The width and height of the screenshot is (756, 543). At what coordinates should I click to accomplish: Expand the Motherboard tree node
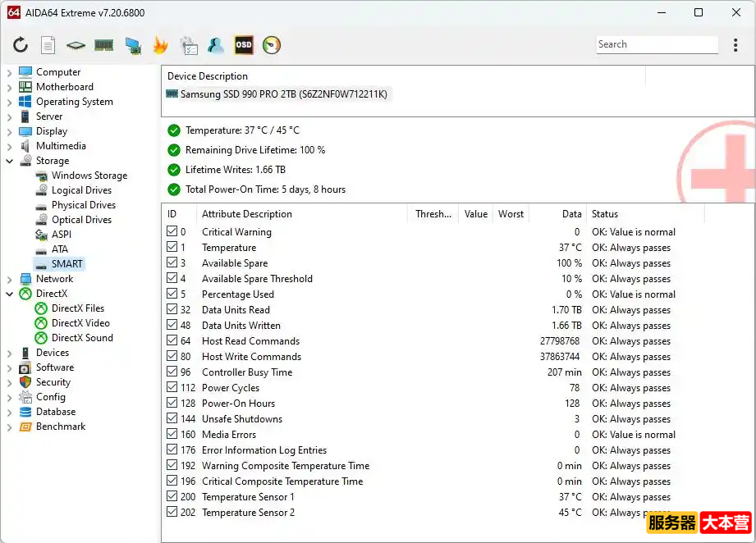click(9, 87)
